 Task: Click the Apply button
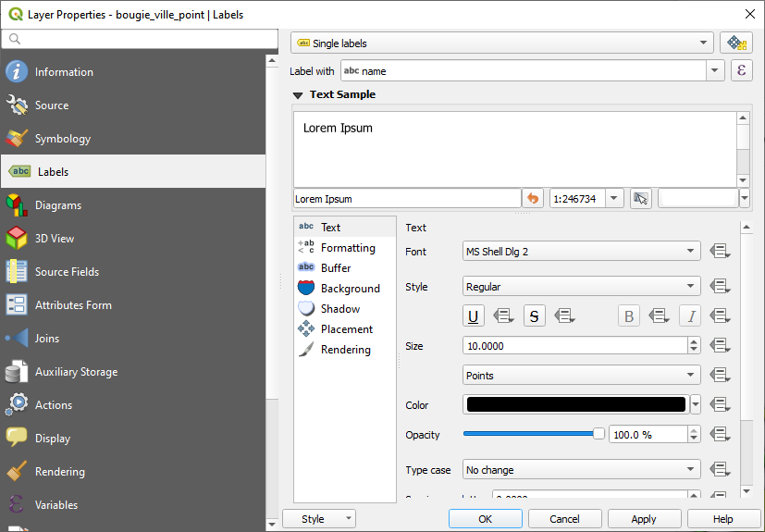(644, 519)
